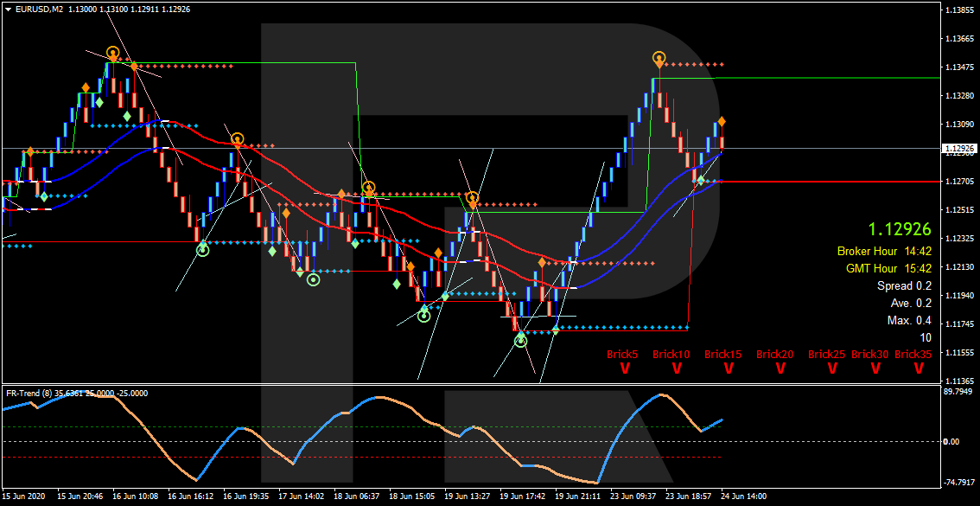Click the Brick5 label
The width and height of the screenshot is (980, 506).
tap(622, 354)
